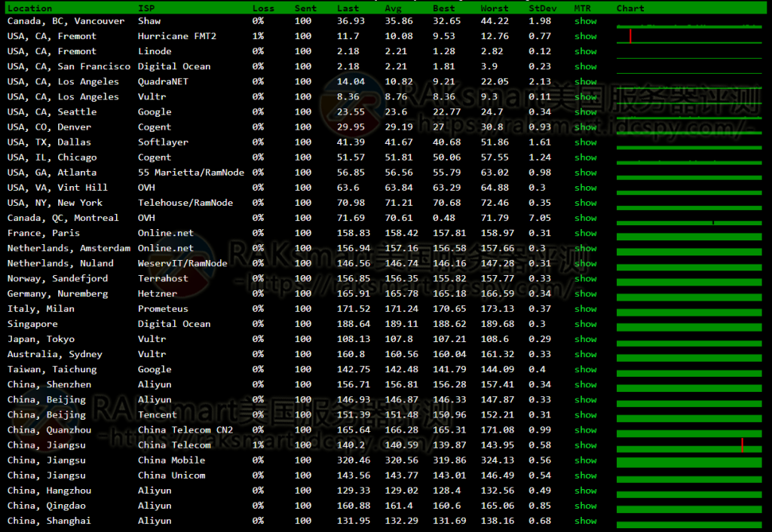772x532 pixels.
Task: Click the "WeservIT/RamNode" ISP cell
Action: pos(182,263)
